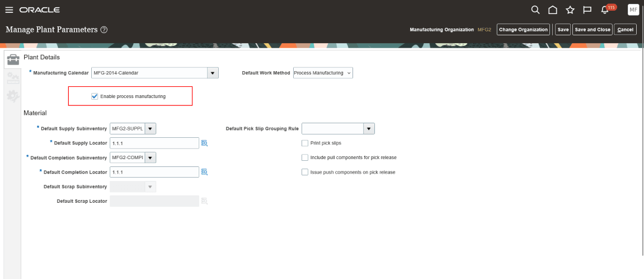Viewport: 644px width, 279px height.
Task: Open the search magnifier icon
Action: click(x=535, y=10)
